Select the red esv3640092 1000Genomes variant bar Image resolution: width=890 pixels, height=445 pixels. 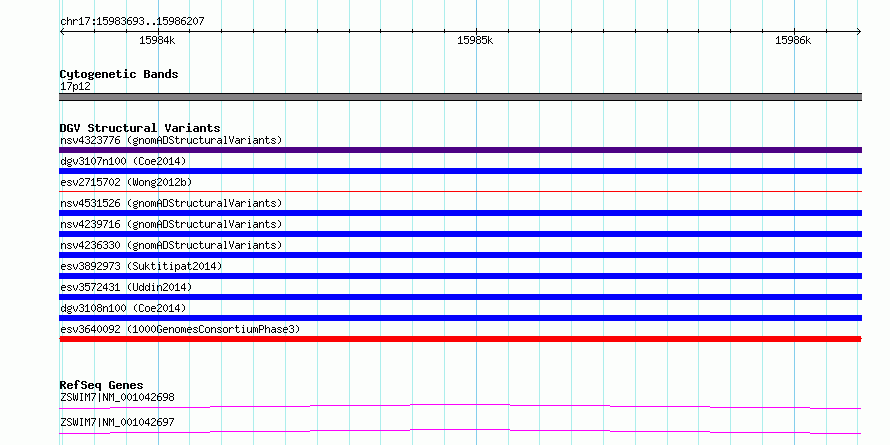[x=460, y=339]
